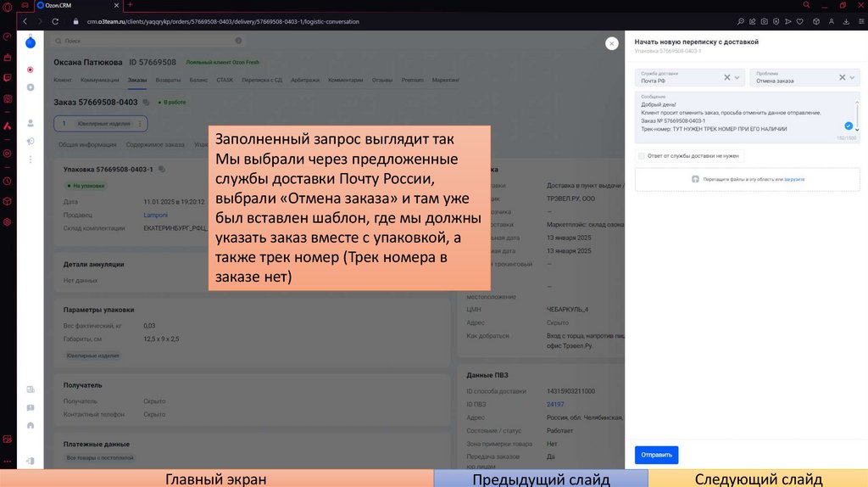Image resolution: width=868 pixels, height=487 pixels.
Task: Switch to the Арбитражи tab
Action: [305, 80]
